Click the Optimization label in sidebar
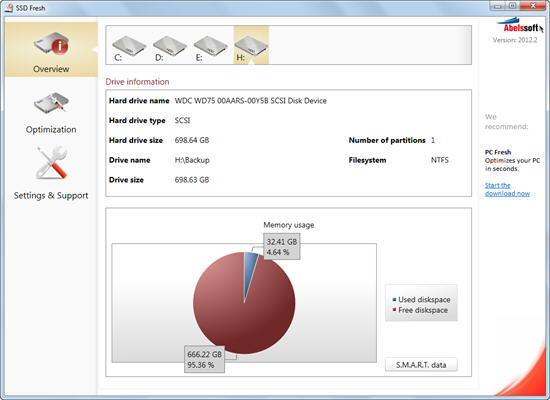 click(x=51, y=129)
